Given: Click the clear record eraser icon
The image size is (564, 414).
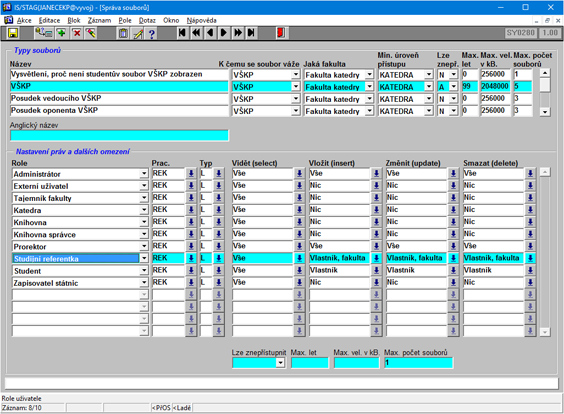Looking at the screenshot, I should [x=91, y=33].
